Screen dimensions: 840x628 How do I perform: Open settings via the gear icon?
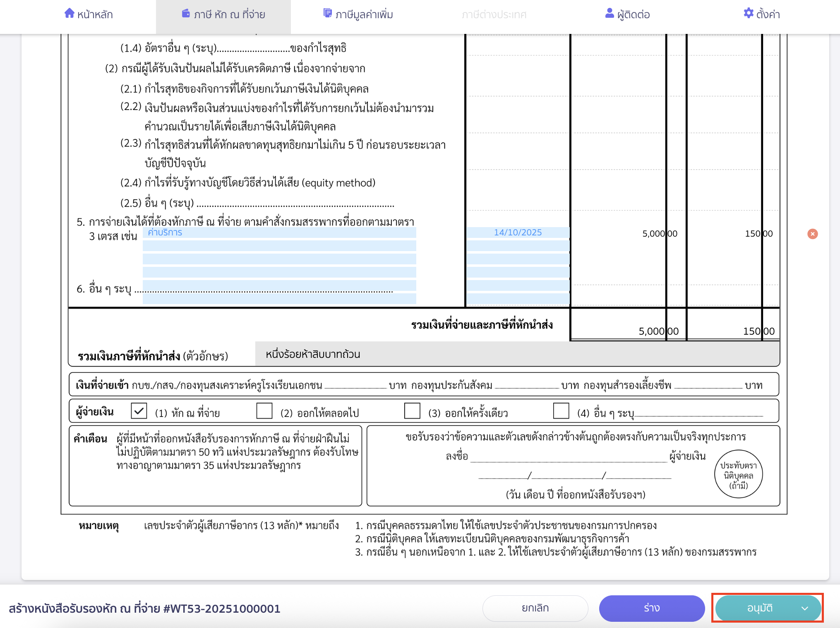[748, 14]
